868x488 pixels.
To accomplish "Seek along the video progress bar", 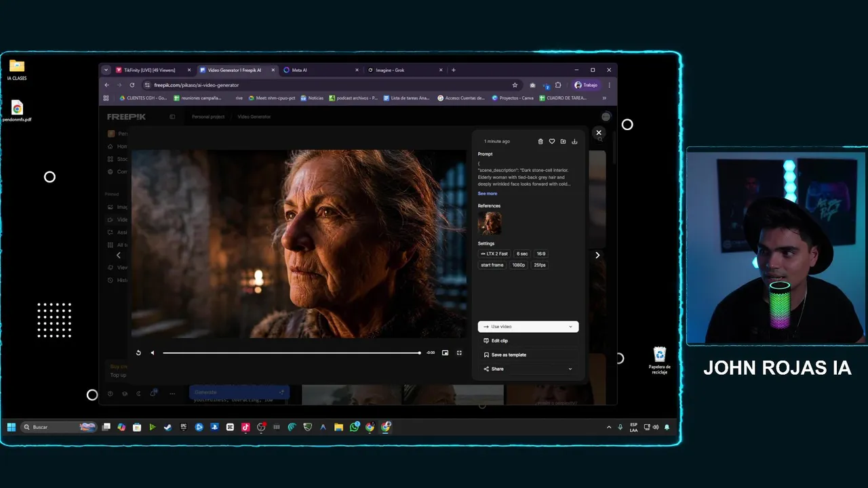I will [x=292, y=352].
